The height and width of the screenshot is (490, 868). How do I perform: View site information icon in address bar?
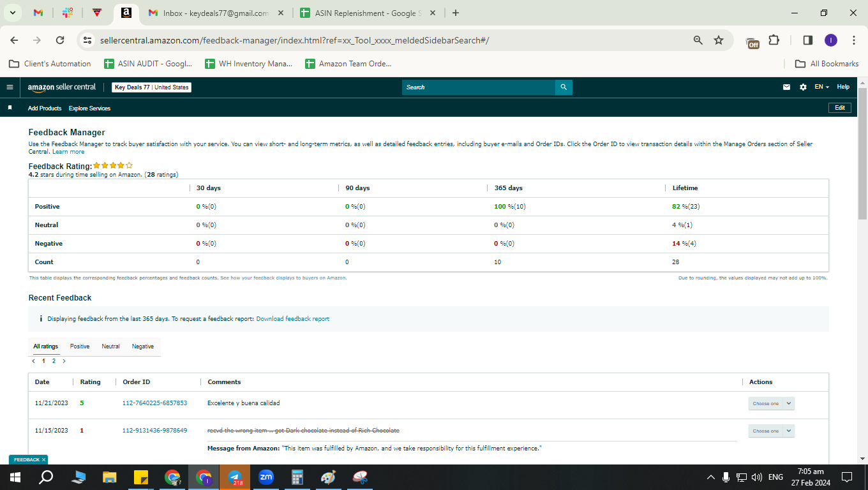pos(87,40)
